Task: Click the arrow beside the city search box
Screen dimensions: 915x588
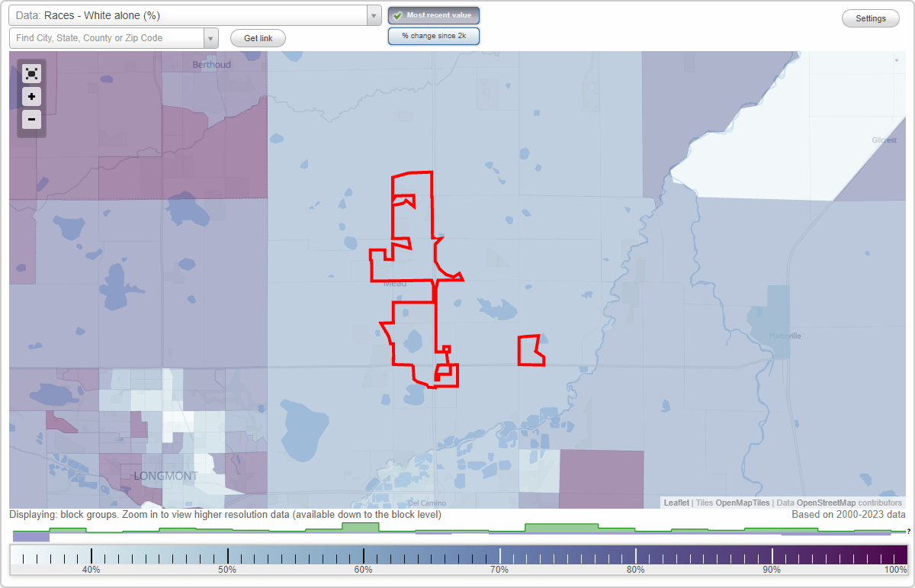Action: (x=211, y=37)
